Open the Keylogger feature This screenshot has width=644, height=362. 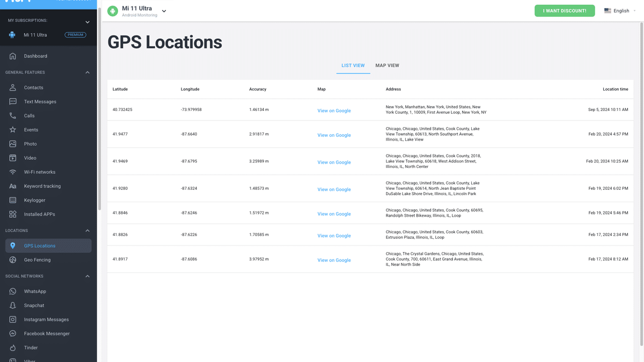tap(35, 200)
